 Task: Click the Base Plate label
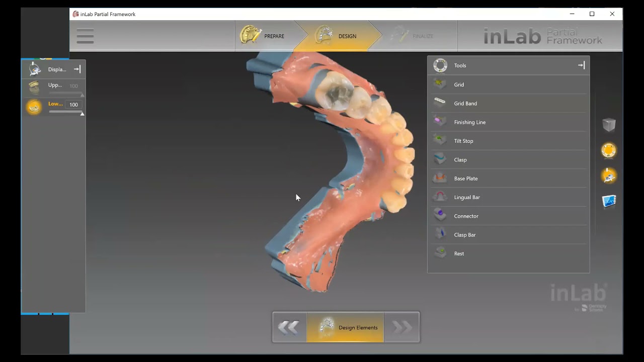pos(466,178)
